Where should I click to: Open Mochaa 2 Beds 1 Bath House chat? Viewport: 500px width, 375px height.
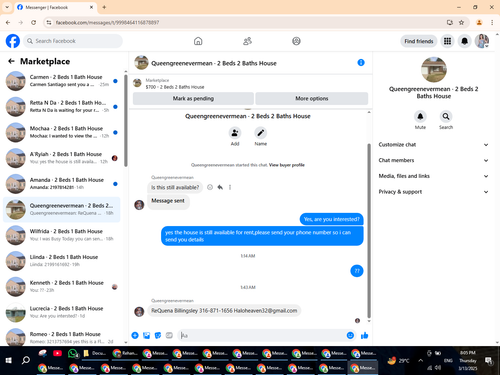(62, 132)
